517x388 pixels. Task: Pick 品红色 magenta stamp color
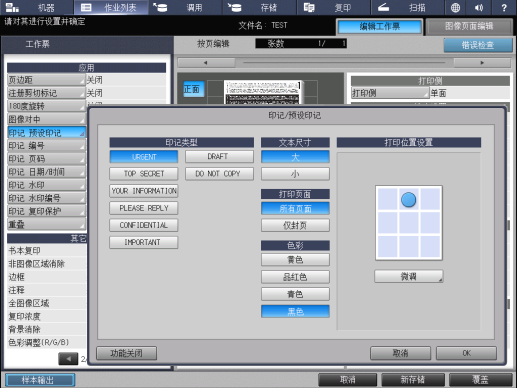(x=295, y=277)
